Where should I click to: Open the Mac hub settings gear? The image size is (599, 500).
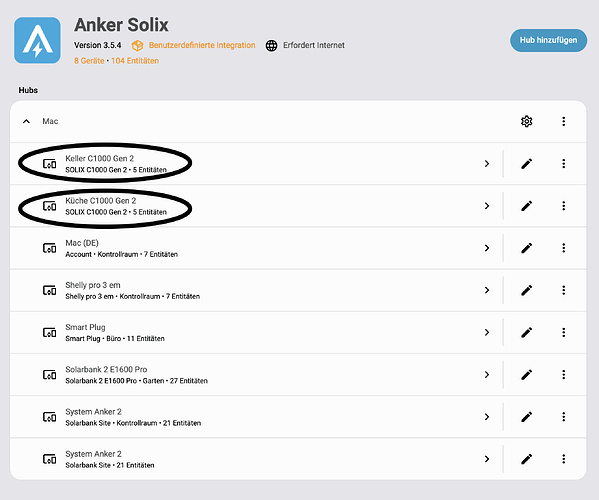(526, 121)
